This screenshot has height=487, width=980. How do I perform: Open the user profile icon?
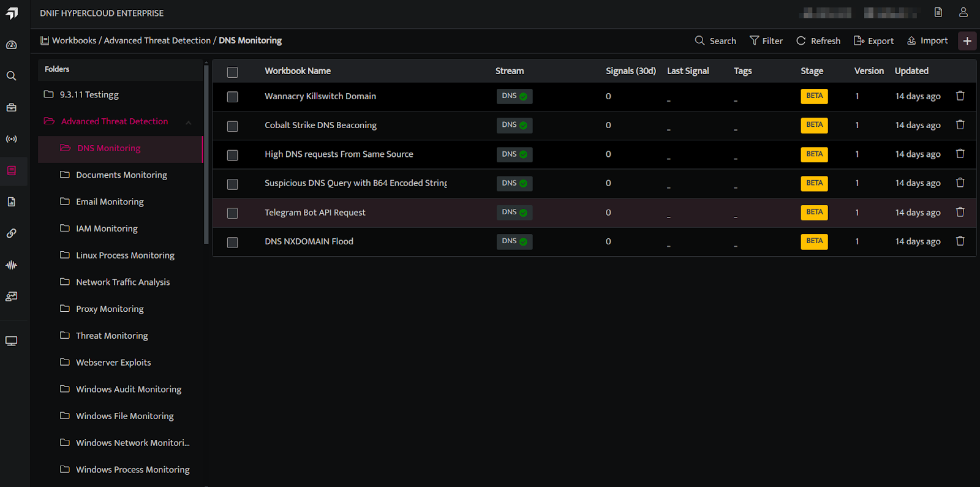coord(963,12)
